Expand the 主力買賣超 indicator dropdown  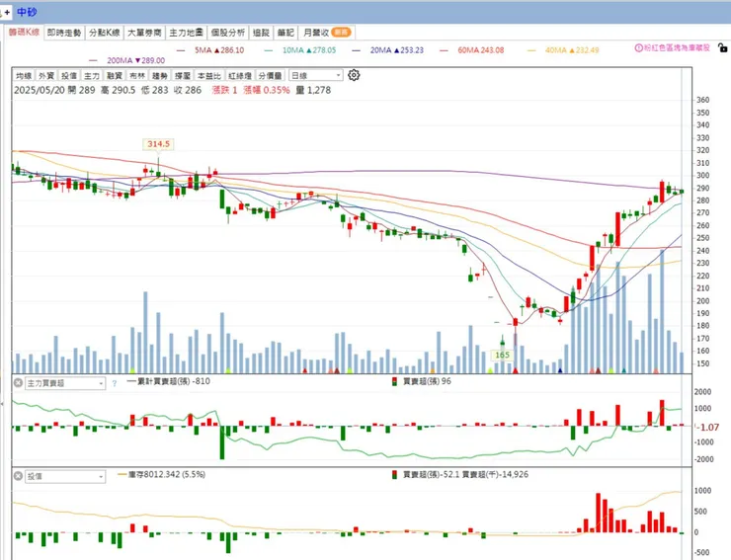tap(65, 383)
